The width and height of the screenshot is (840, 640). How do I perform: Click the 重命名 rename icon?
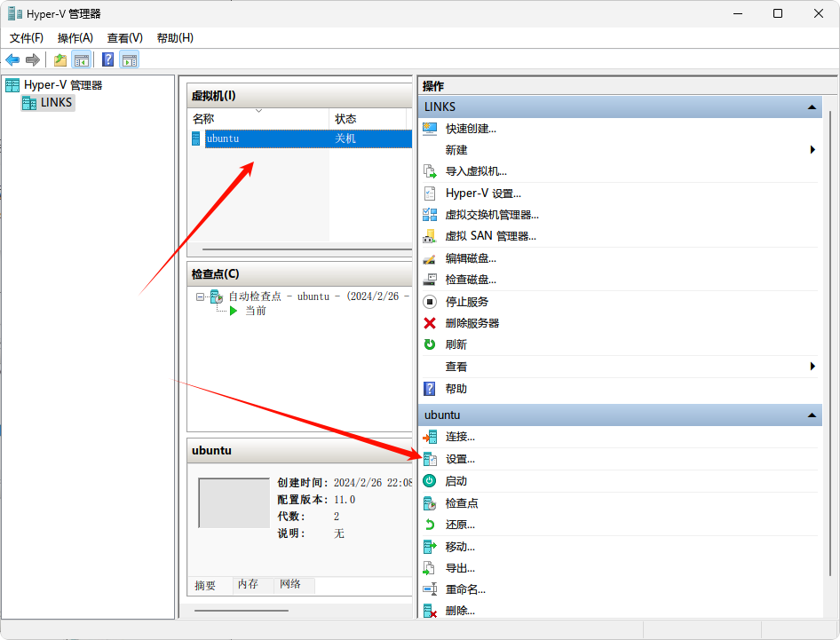point(430,589)
